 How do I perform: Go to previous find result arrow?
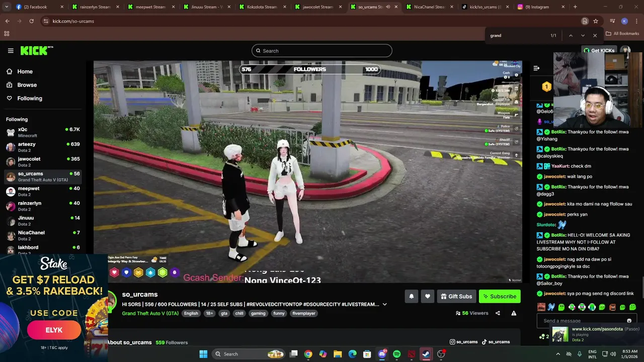(571, 36)
